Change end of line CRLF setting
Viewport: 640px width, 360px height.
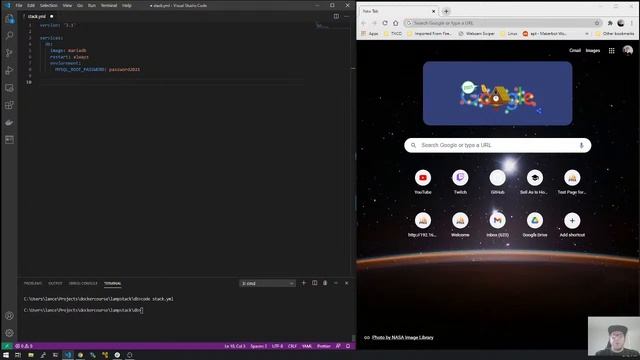(x=292, y=346)
